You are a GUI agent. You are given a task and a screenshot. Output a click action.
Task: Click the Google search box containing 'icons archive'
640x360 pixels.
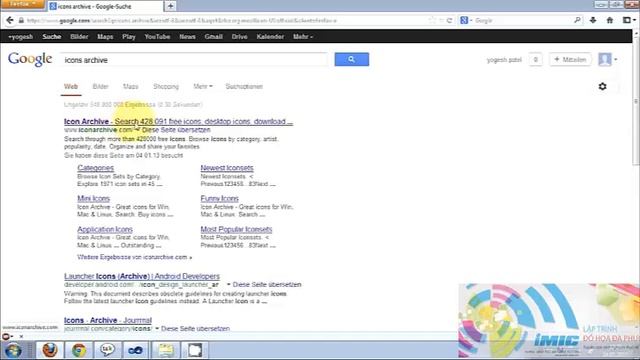click(194, 60)
